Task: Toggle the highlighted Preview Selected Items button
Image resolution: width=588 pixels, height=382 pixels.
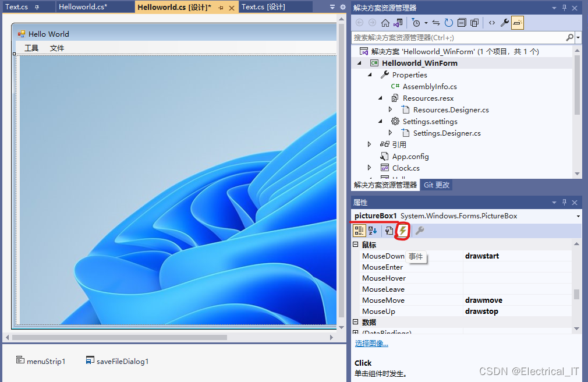Action: 517,23
